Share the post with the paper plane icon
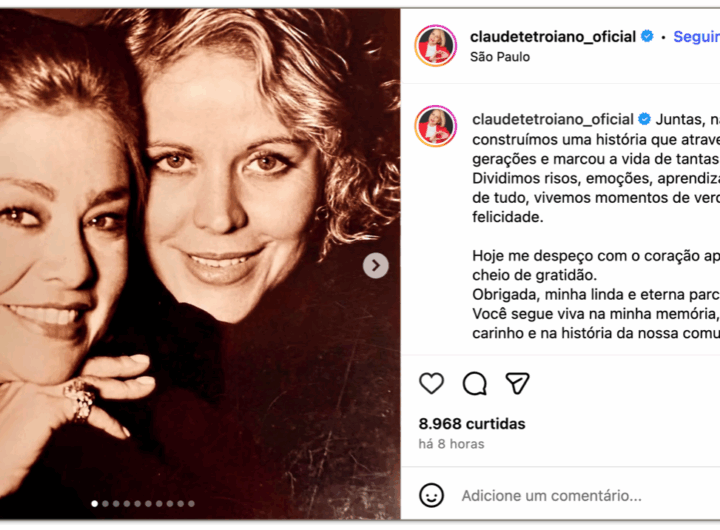 (x=518, y=383)
